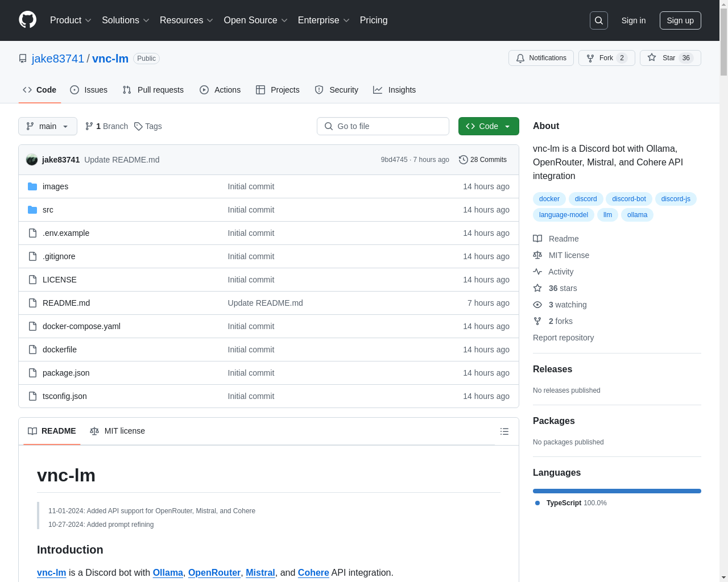
Task: Click the Star button
Action: tap(671, 58)
